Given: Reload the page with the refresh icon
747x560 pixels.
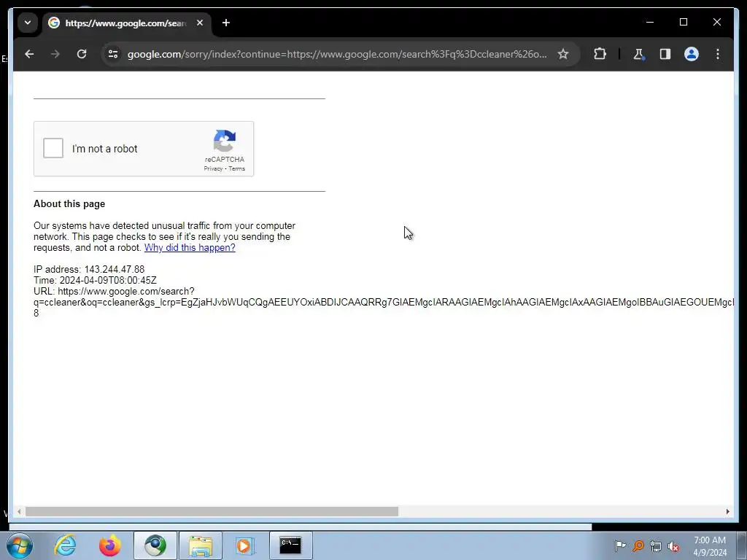Looking at the screenshot, I should coord(82,54).
